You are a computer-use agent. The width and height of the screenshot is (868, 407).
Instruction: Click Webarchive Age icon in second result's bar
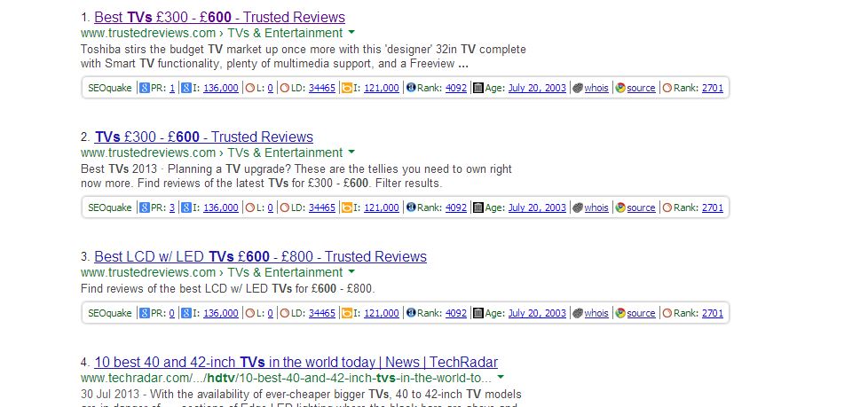point(479,207)
